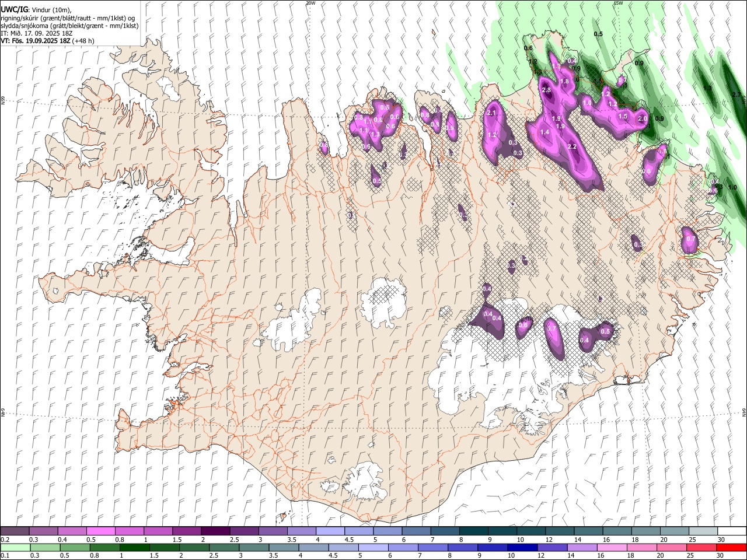Select the 30 white swatch in upper legend row
747x560 pixels.
731,531
